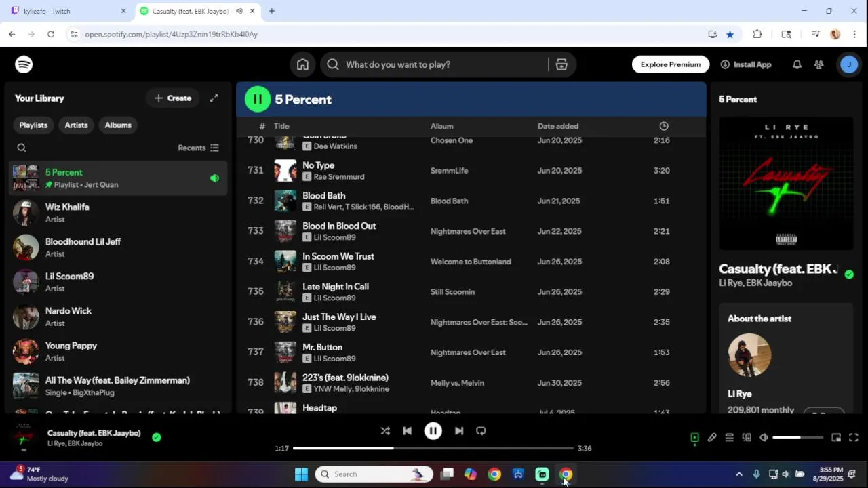The width and height of the screenshot is (868, 488).
Task: Open YNW Melly artist link
Action: click(x=332, y=389)
